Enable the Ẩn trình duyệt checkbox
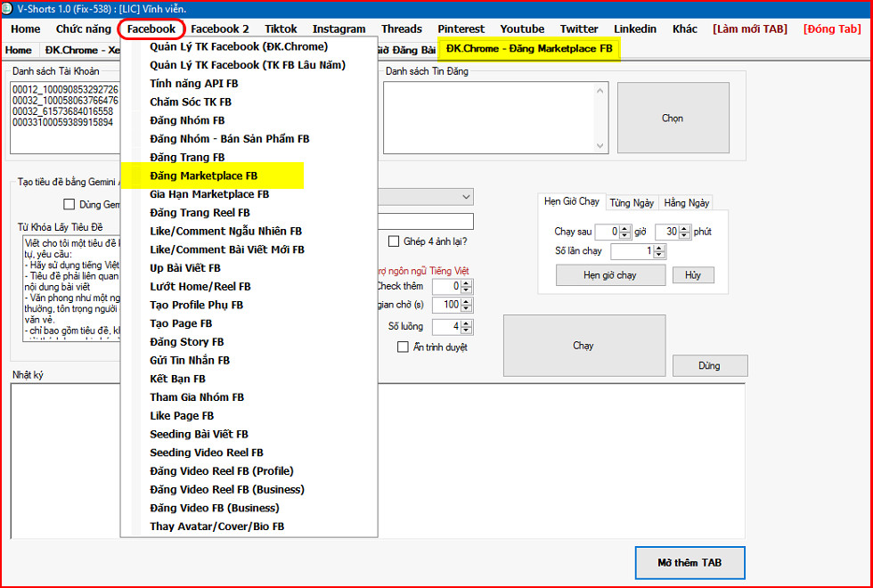This screenshot has height=588, width=873. 403,347
